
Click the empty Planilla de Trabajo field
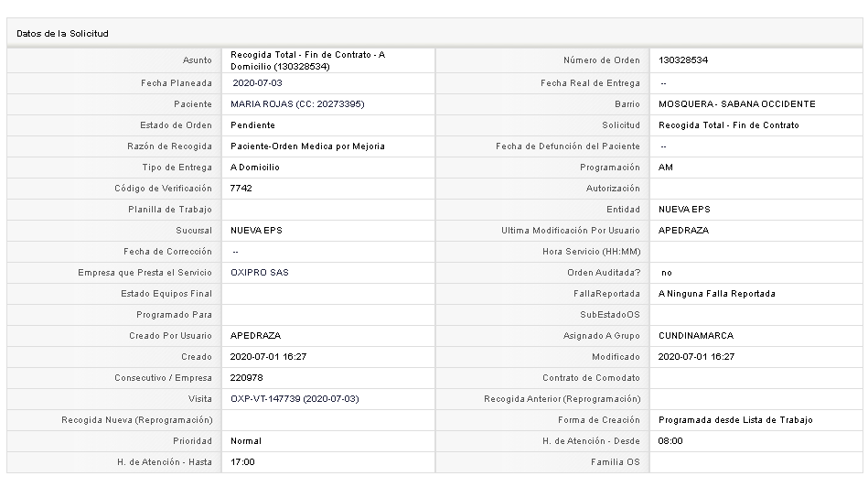[x=328, y=210]
